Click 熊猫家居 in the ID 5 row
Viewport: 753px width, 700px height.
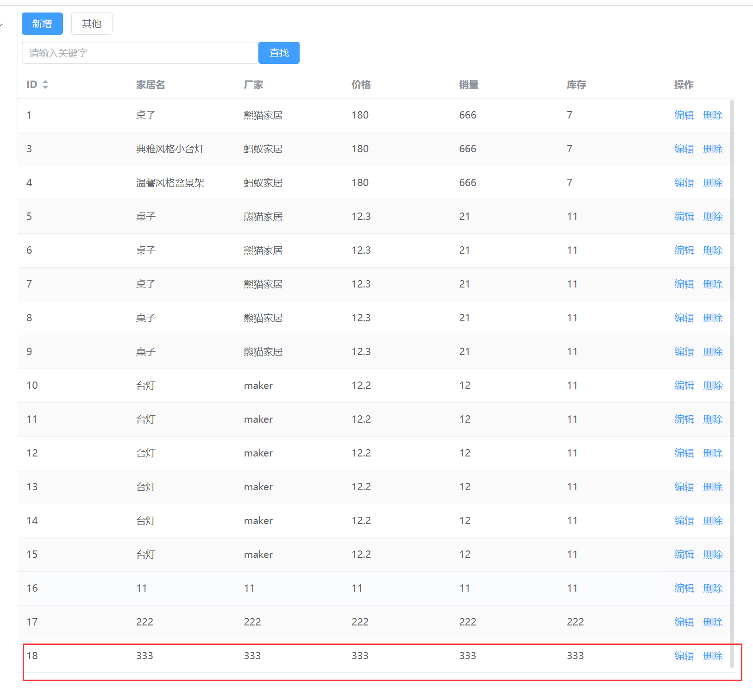tap(263, 217)
